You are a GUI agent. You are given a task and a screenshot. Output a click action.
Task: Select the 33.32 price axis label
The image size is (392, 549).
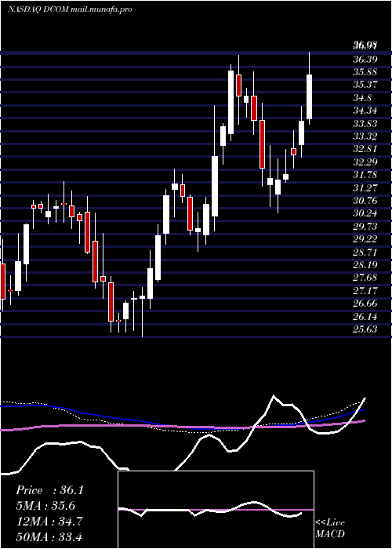pos(365,136)
